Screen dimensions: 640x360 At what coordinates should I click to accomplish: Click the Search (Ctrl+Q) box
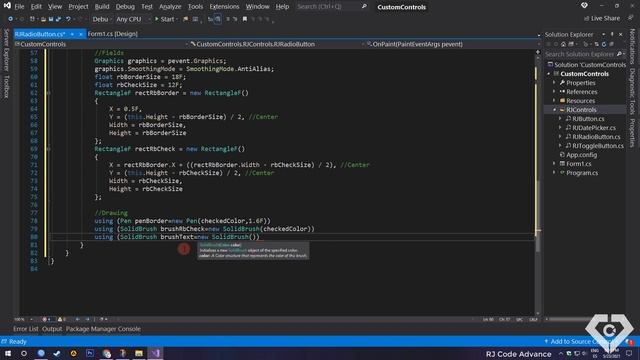(331, 7)
